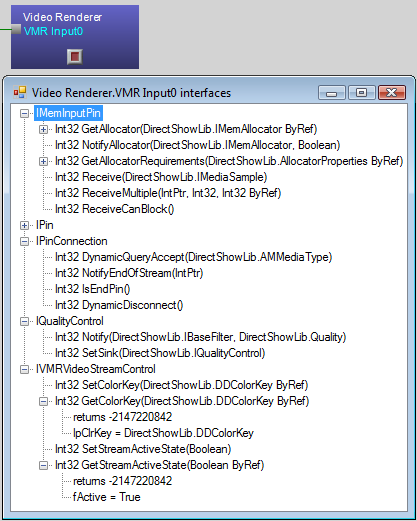Click the interfaces window title icon

pyautogui.click(x=20, y=92)
